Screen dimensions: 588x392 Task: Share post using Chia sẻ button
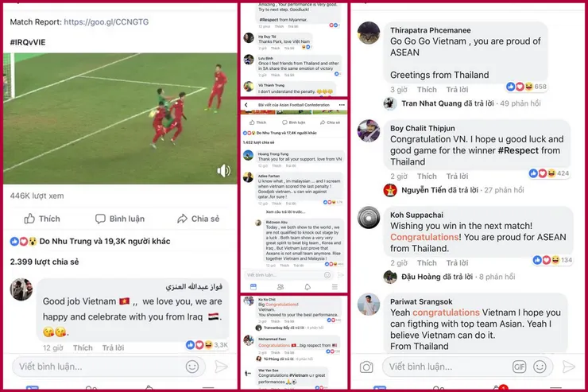[x=199, y=219]
